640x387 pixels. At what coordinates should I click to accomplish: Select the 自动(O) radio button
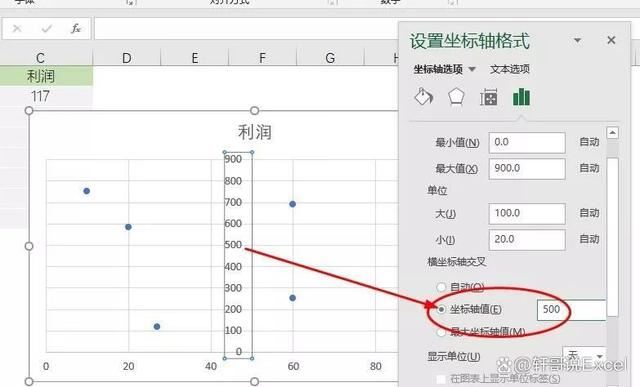pyautogui.click(x=441, y=287)
